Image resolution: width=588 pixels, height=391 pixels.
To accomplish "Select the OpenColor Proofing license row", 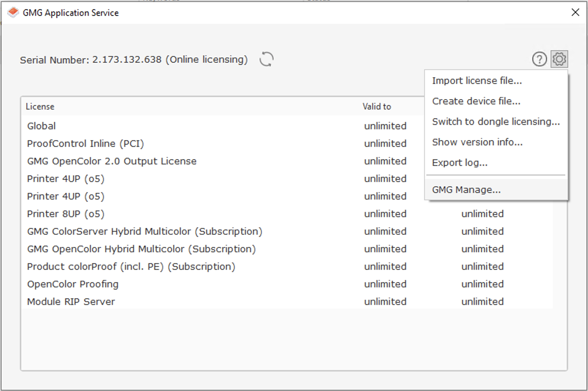I will click(73, 284).
